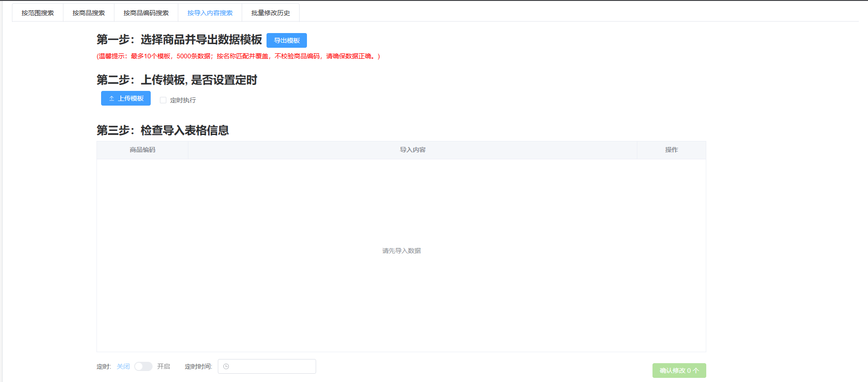Select the 按导入内容搜索 tab
This screenshot has height=382, width=868.
[x=210, y=13]
